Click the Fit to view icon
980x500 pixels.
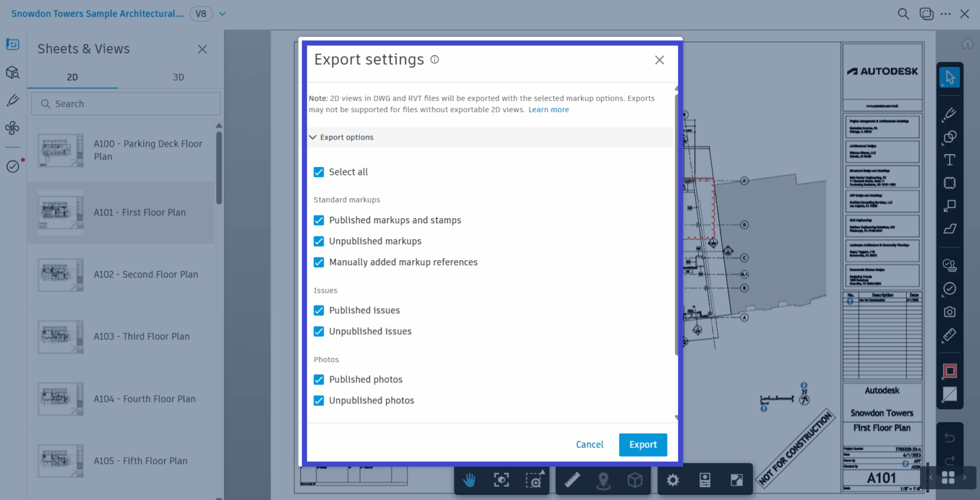tap(501, 480)
